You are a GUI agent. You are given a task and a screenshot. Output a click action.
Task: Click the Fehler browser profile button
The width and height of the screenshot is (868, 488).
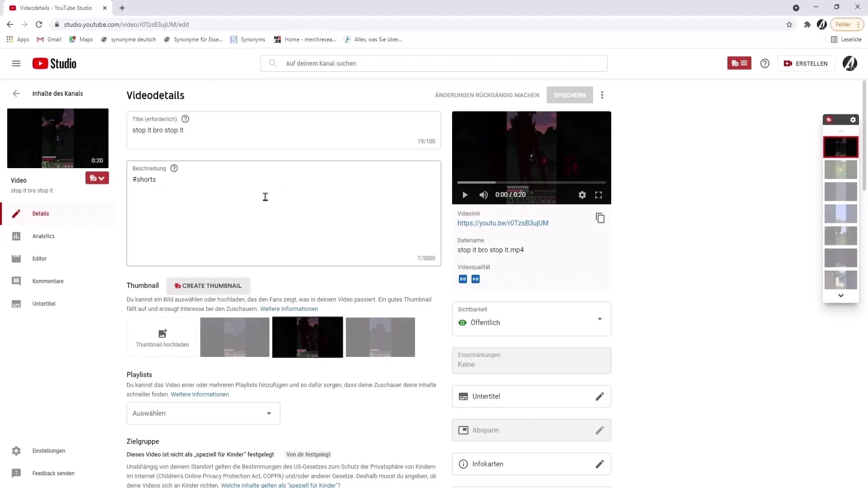[x=847, y=24]
